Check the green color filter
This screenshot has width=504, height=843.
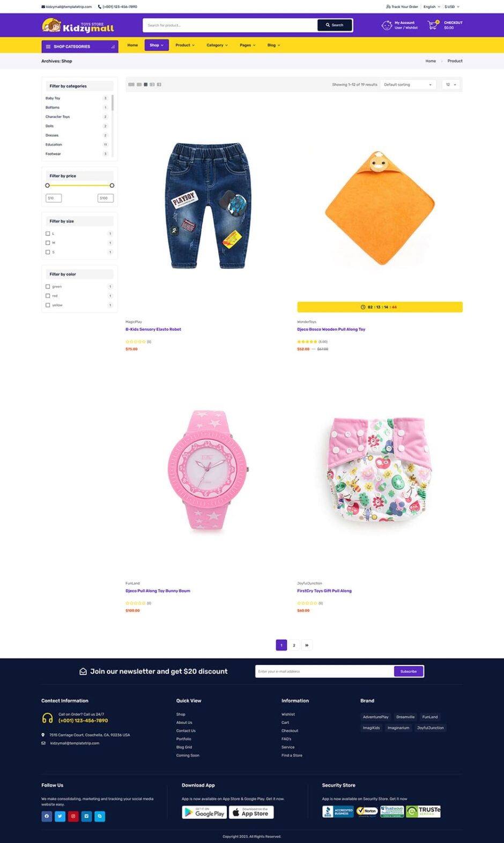tap(48, 286)
